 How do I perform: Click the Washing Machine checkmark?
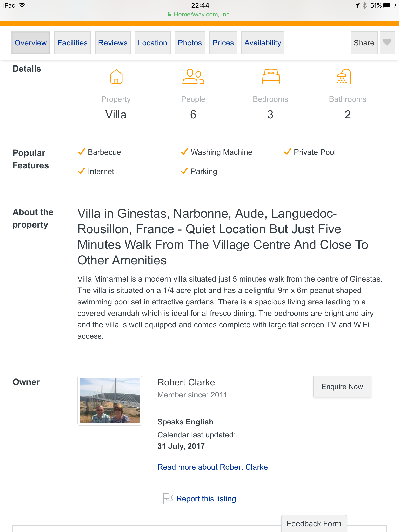click(x=184, y=152)
